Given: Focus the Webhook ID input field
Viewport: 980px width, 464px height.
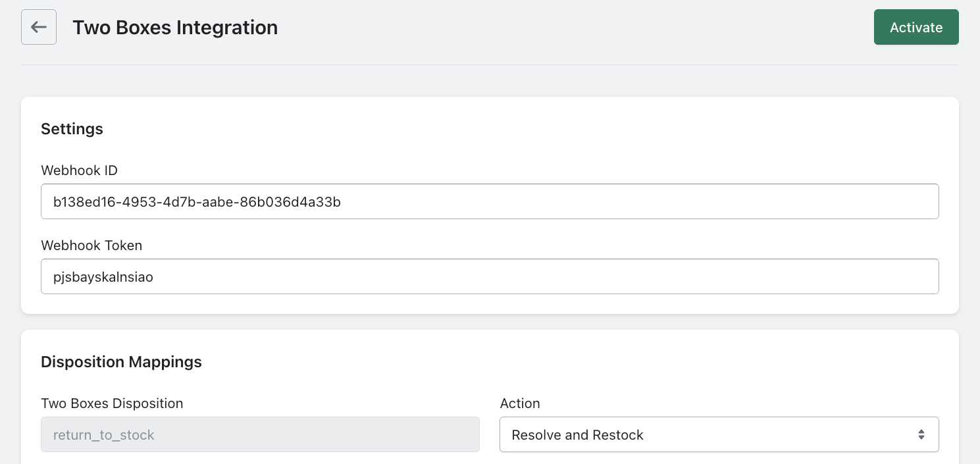Looking at the screenshot, I should (490, 201).
